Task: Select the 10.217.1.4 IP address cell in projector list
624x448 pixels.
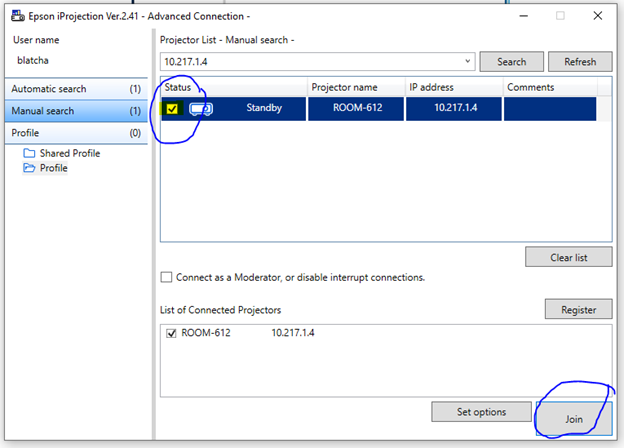Action: coord(454,108)
